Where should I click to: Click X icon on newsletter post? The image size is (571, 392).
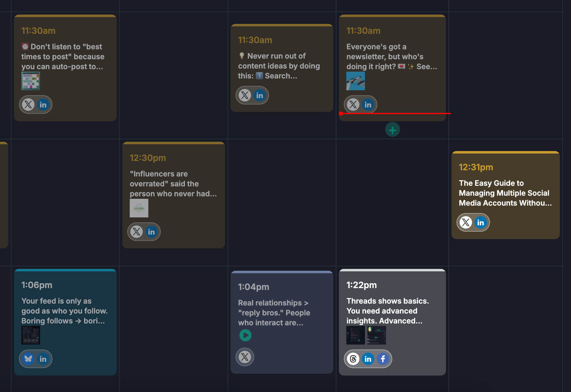[x=353, y=105]
